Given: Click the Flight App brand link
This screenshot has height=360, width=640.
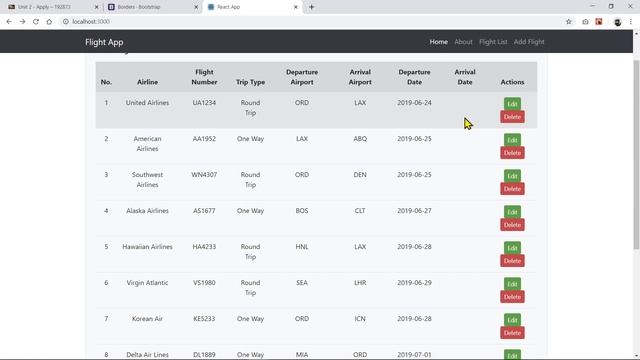Looking at the screenshot, I should click(x=104, y=42).
